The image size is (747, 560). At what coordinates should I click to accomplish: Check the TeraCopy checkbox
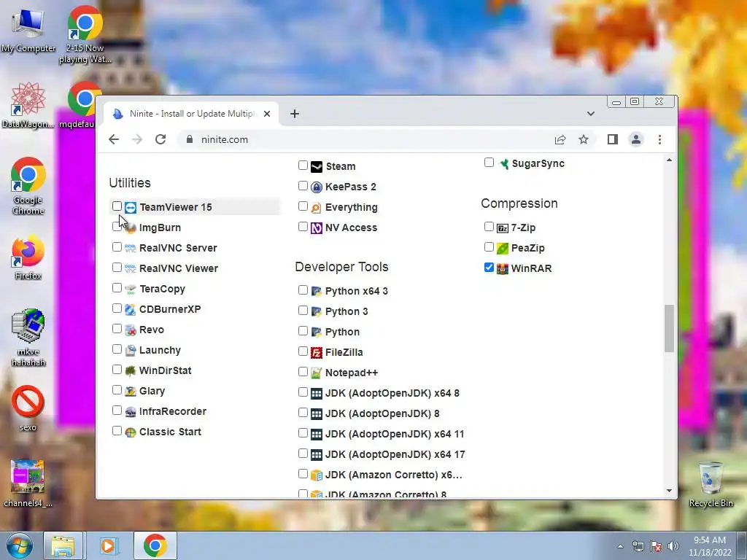117,288
